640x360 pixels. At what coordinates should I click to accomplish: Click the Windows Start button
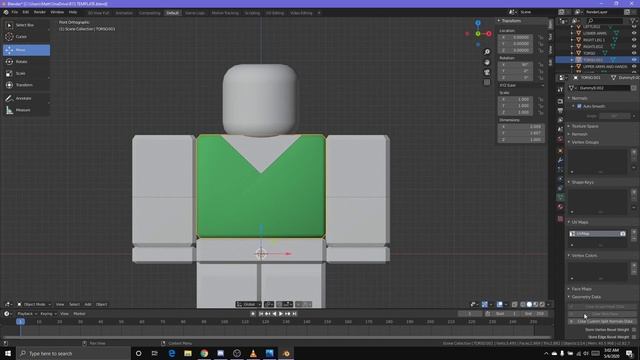coord(8,353)
